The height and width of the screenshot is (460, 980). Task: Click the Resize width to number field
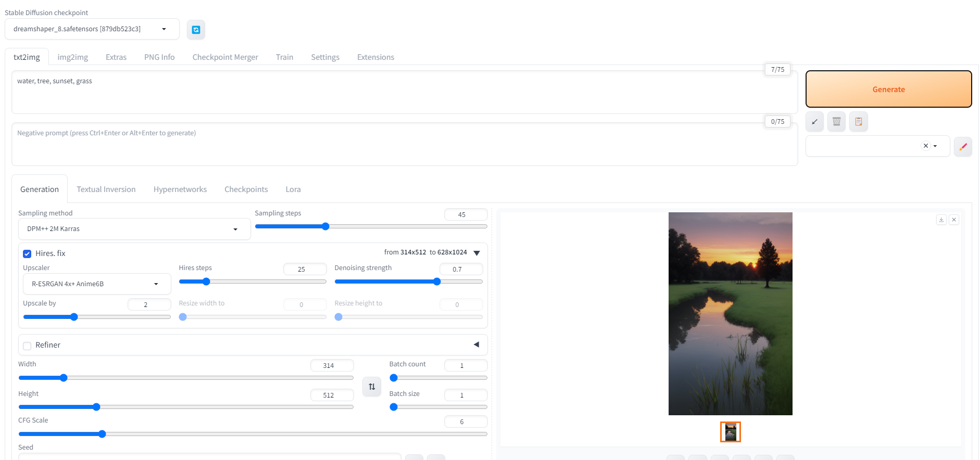pyautogui.click(x=305, y=304)
